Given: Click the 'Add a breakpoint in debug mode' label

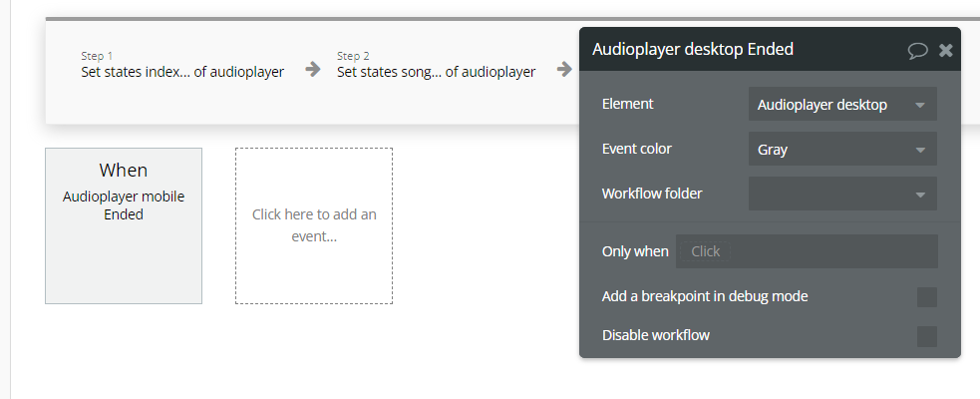Looking at the screenshot, I should click(x=705, y=296).
